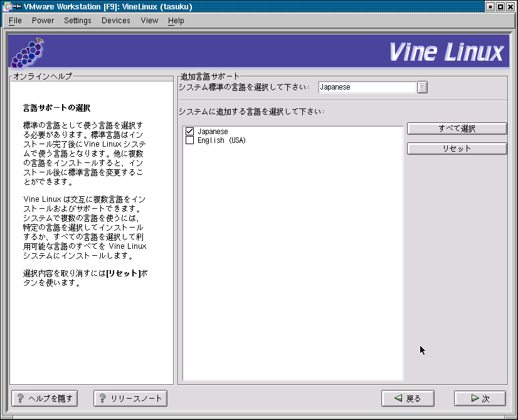Open the Help menu
Screen dimensions: 518x420
coord(176,21)
